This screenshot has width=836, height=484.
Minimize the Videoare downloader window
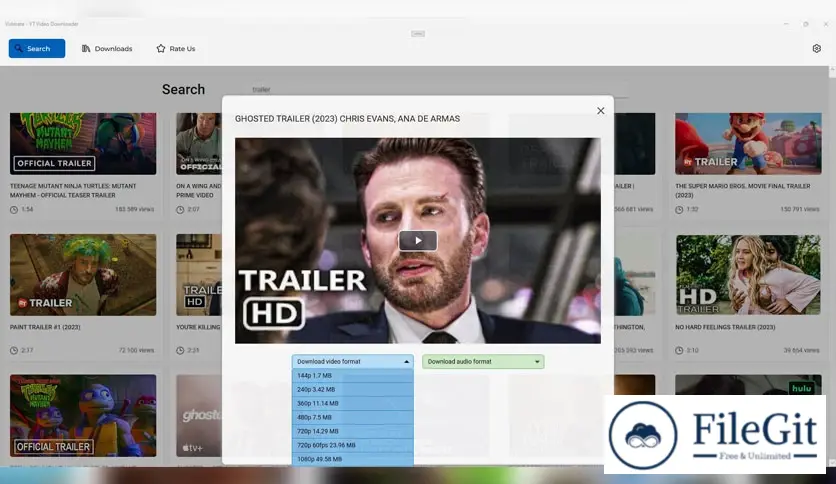pyautogui.click(x=786, y=24)
